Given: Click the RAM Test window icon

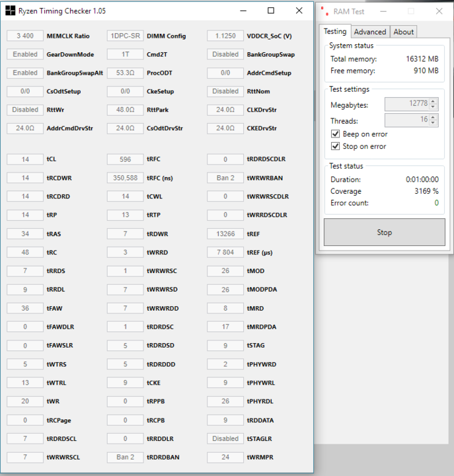Looking at the screenshot, I should click(324, 11).
